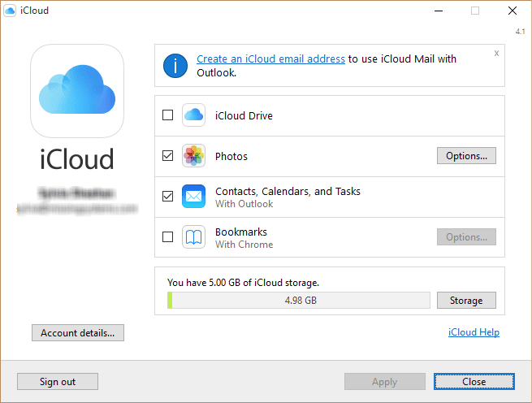Enable the Bookmarks checkbox
Viewport: 532px width, 403px height.
click(167, 236)
